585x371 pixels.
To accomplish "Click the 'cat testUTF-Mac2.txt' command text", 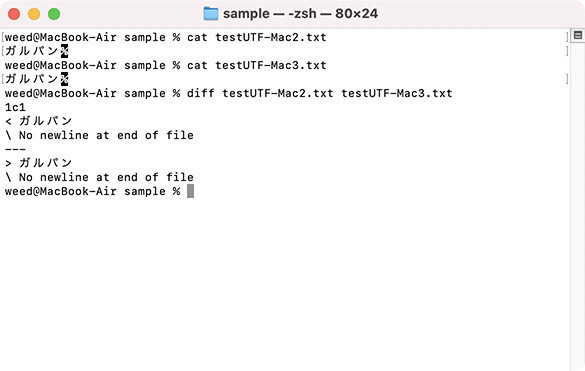I will 257,37.
